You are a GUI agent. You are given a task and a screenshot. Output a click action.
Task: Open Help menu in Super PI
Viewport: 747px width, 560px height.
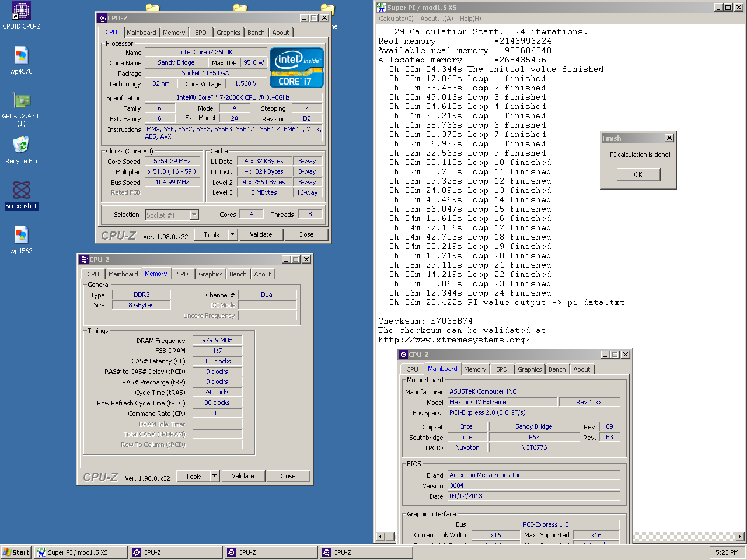click(x=470, y=19)
